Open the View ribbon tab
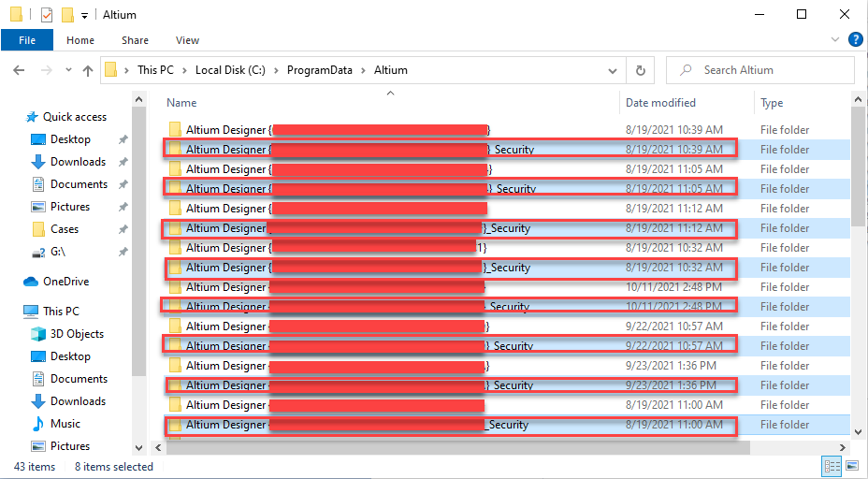 tap(187, 40)
